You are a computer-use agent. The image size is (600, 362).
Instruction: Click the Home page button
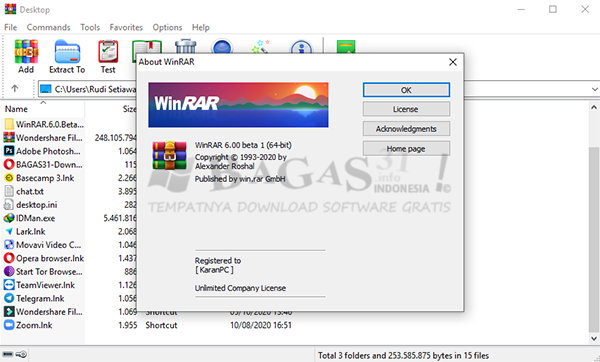point(406,148)
